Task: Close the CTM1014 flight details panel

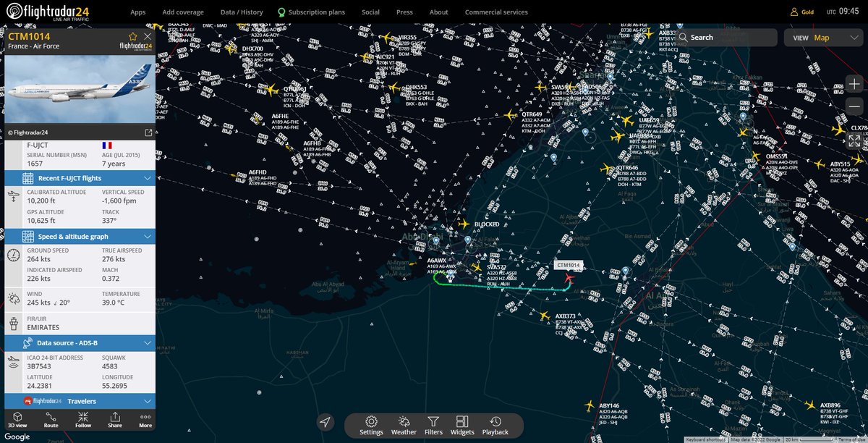Action: (148, 36)
